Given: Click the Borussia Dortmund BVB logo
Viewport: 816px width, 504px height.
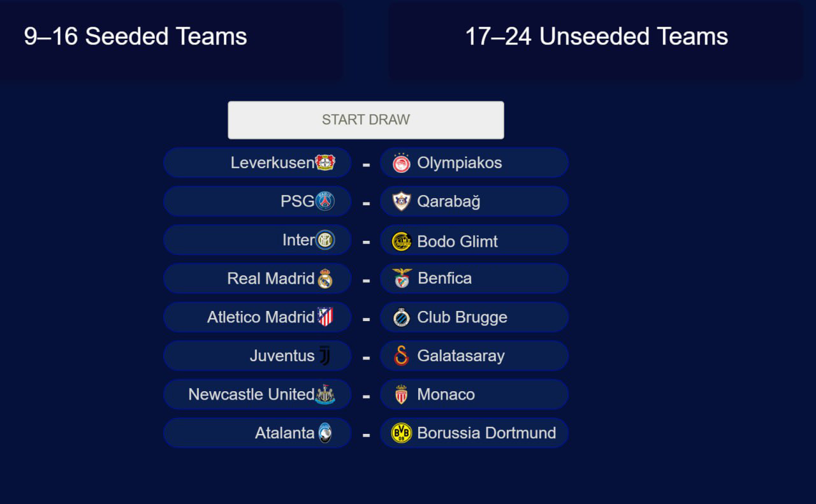Looking at the screenshot, I should click(x=402, y=433).
